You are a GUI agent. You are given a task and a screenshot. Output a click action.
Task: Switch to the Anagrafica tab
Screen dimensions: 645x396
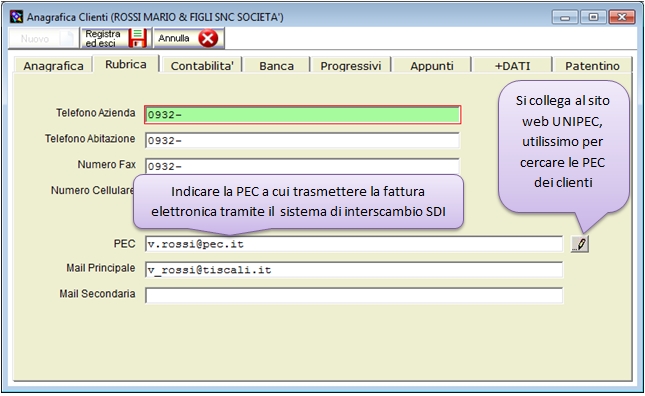[x=53, y=66]
